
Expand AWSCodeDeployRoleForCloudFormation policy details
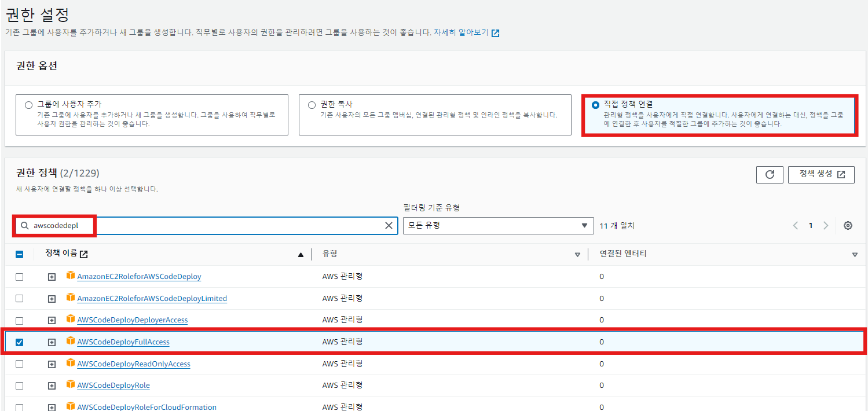pyautogui.click(x=52, y=407)
